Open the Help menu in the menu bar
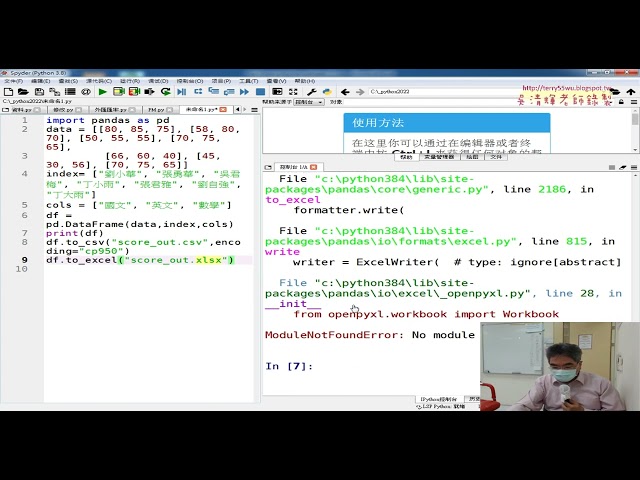Image resolution: width=640 pixels, height=480 pixels. (304, 81)
